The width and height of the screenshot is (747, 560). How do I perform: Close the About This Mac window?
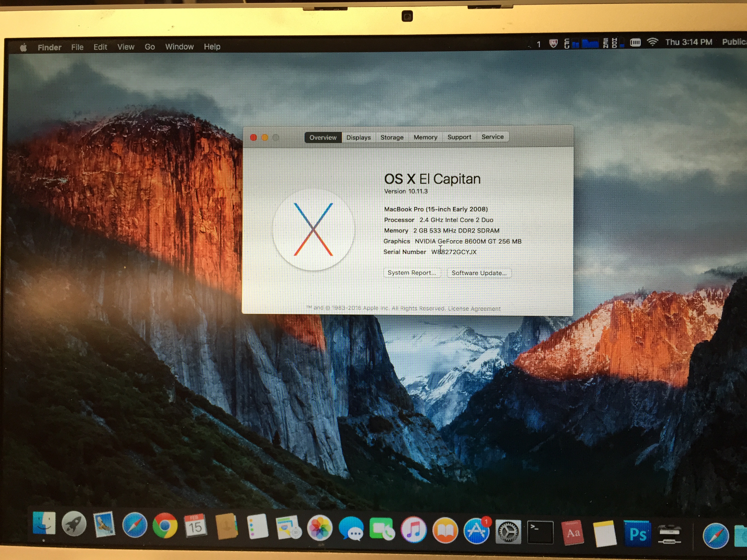click(253, 137)
